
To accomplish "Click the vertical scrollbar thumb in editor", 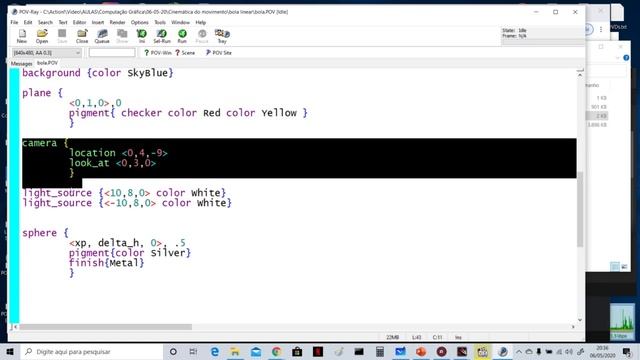I will tap(580, 209).
